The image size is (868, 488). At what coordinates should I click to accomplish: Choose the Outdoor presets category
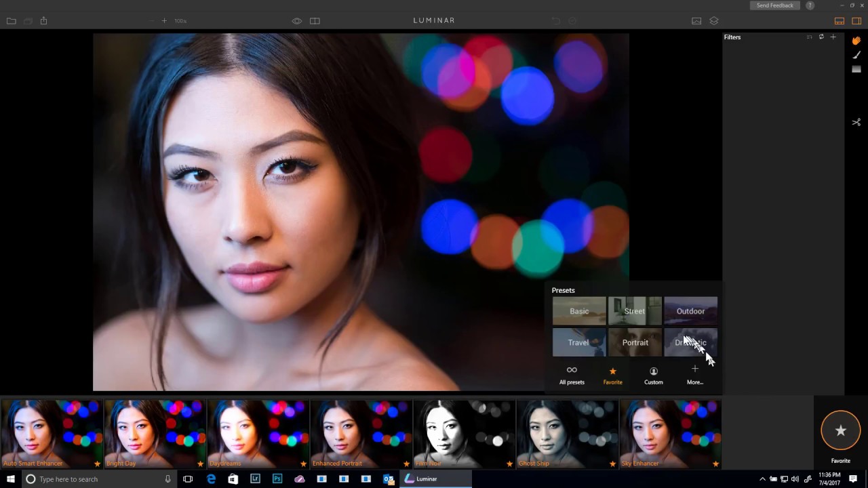point(690,311)
